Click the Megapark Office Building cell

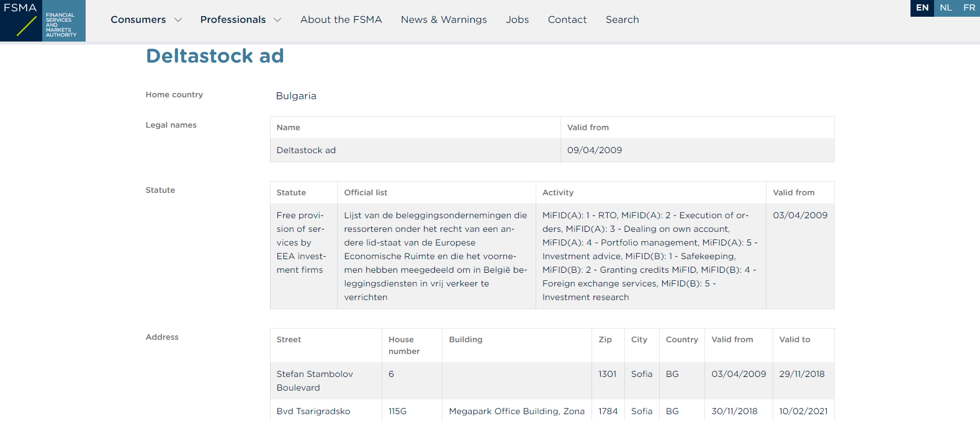point(517,410)
